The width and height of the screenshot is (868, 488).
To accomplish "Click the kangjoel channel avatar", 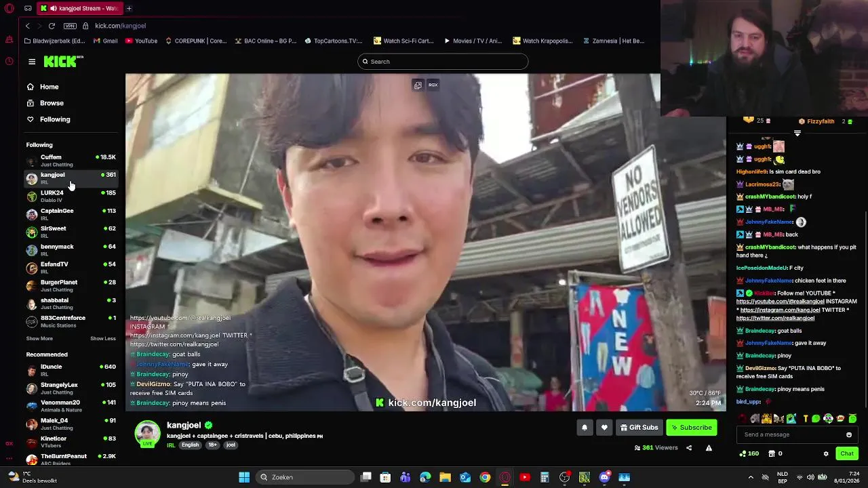I will pos(147,434).
